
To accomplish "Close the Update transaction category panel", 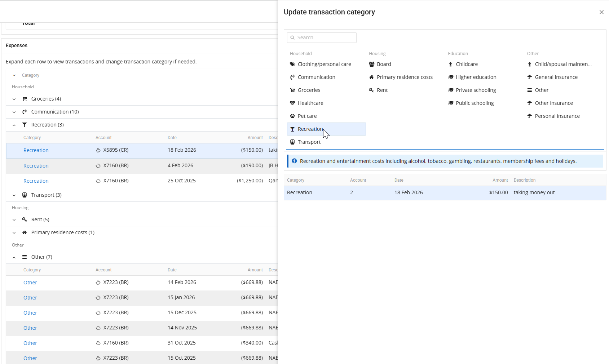I will tap(601, 12).
